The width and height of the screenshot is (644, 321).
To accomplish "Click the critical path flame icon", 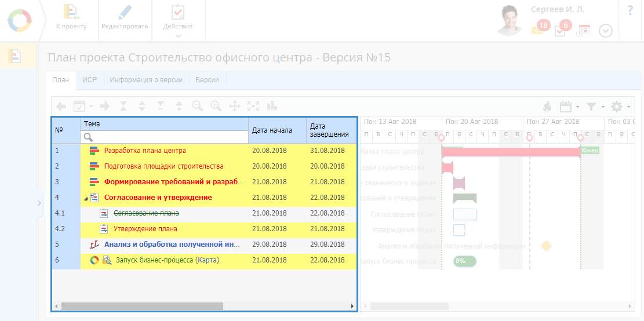I will click(x=547, y=107).
